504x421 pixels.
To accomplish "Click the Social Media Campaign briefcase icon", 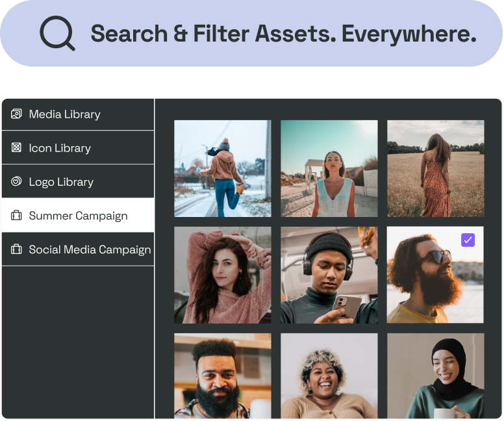I will tap(16, 249).
